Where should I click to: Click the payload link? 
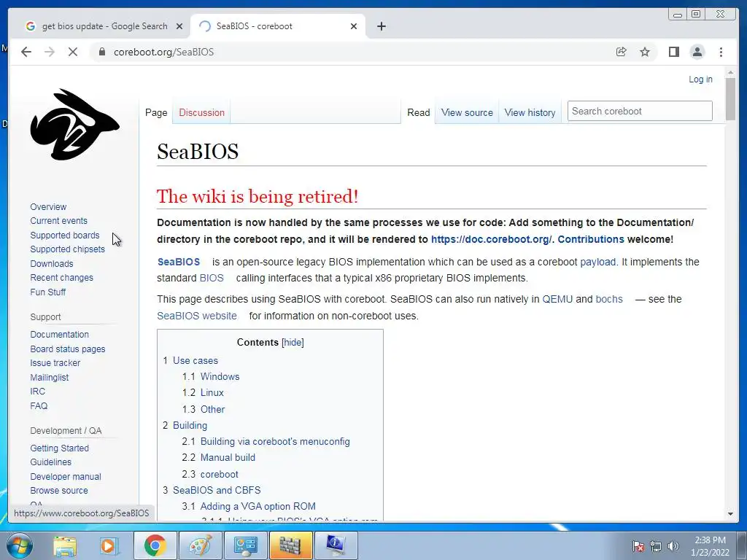(x=597, y=262)
